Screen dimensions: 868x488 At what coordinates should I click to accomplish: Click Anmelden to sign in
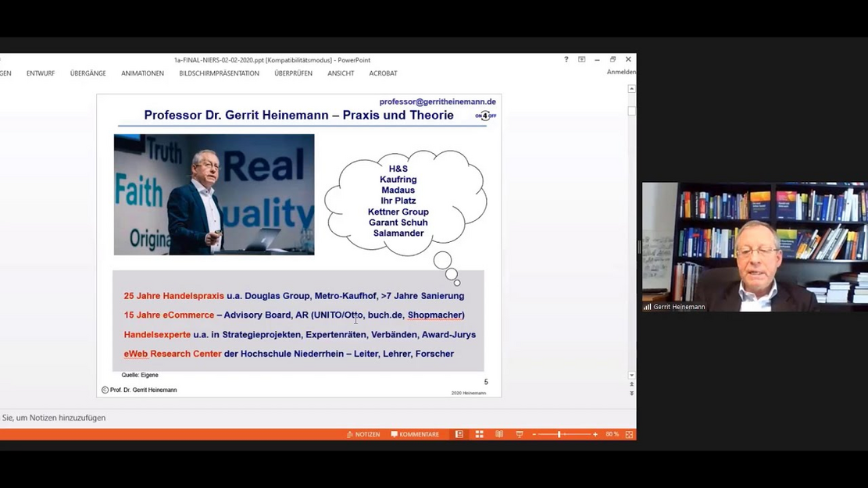point(621,72)
